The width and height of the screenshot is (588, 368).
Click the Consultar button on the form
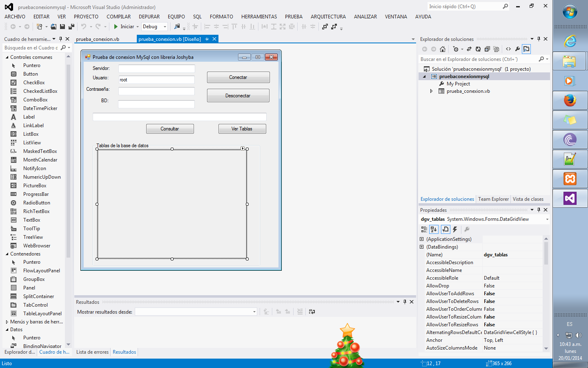click(x=170, y=129)
